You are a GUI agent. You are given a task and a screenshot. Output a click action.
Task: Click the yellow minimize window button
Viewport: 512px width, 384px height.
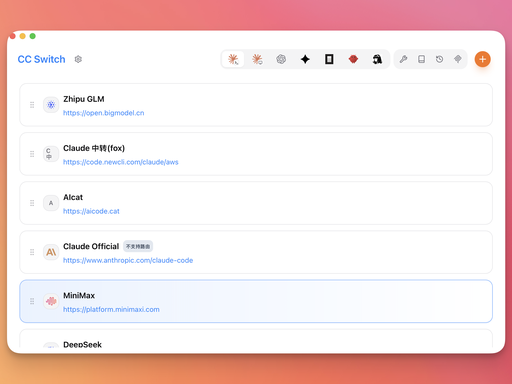coord(23,36)
